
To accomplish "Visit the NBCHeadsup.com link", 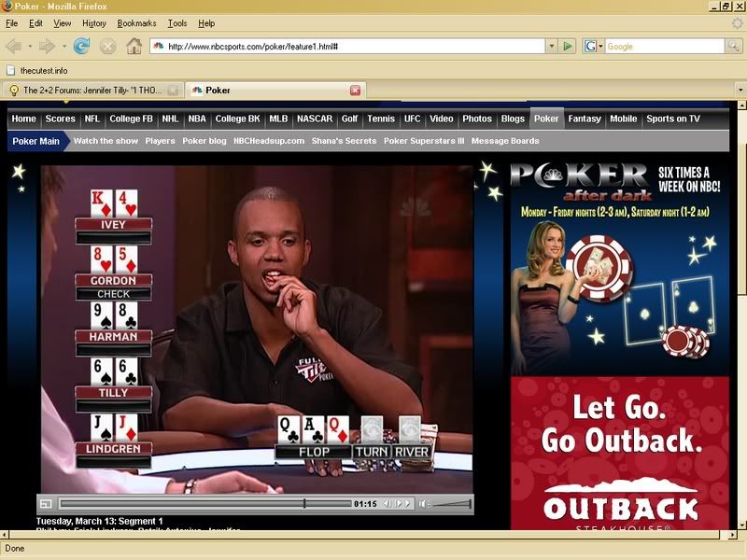I will tap(269, 141).
